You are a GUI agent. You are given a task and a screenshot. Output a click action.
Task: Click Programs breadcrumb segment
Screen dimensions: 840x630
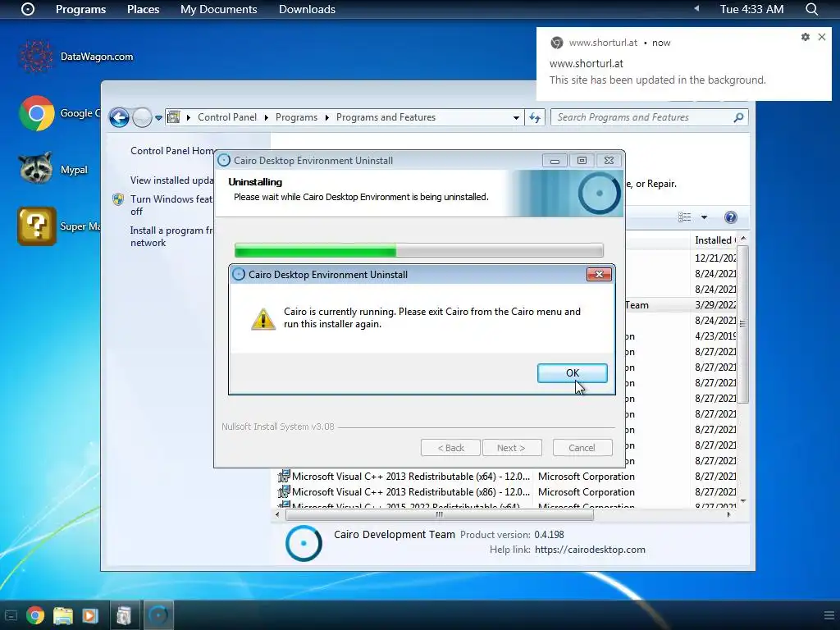[x=296, y=117]
